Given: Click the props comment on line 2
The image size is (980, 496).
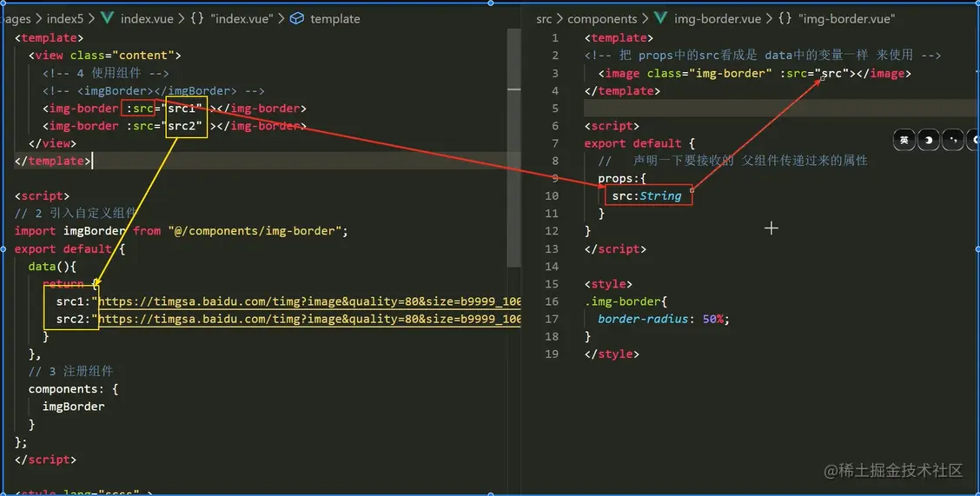Looking at the screenshot, I should coord(763,55).
